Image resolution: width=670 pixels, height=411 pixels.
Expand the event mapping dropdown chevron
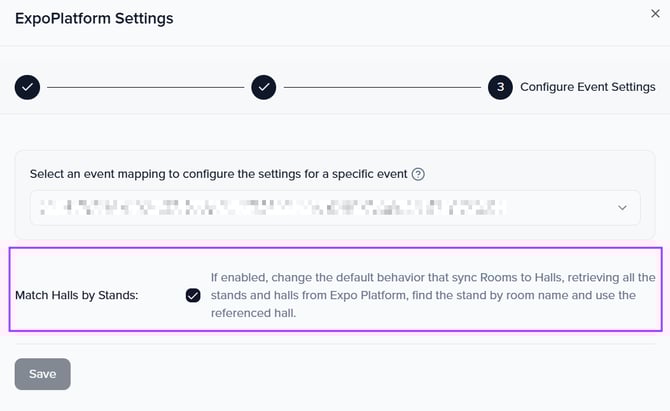click(x=622, y=208)
